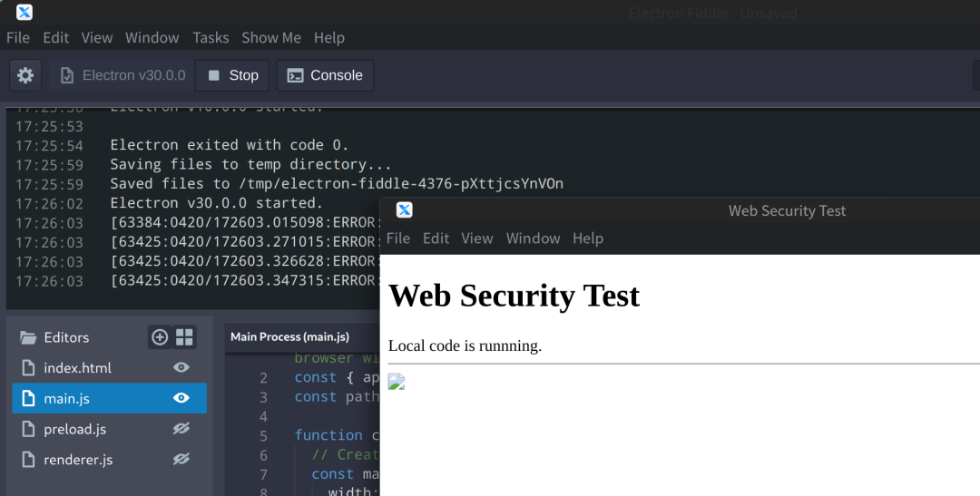Click the 172603.015098 error console line
This screenshot has width=980, height=496.
click(245, 222)
